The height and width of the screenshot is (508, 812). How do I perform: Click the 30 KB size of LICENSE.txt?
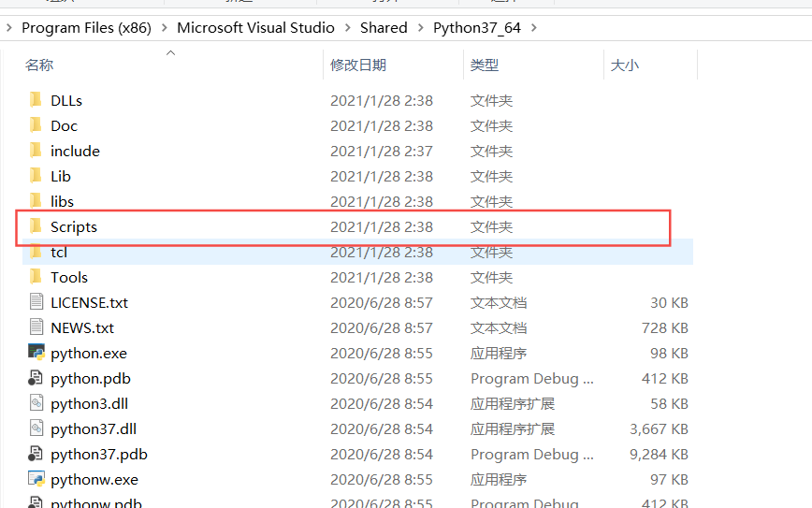669,303
